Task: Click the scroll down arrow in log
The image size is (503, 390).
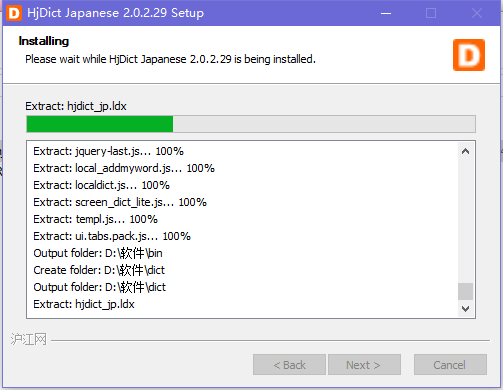Action: click(x=466, y=309)
